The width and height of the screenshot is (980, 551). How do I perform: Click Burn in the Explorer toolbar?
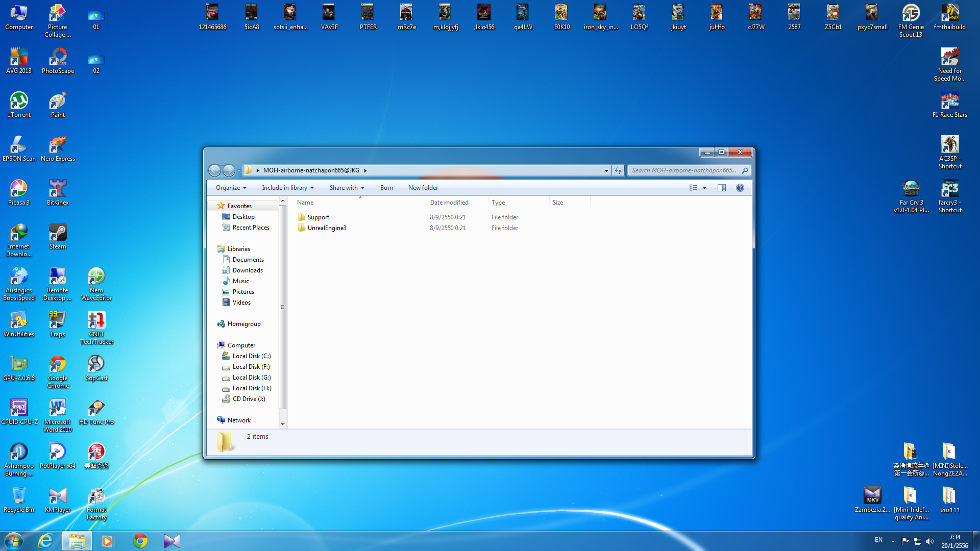coord(386,188)
